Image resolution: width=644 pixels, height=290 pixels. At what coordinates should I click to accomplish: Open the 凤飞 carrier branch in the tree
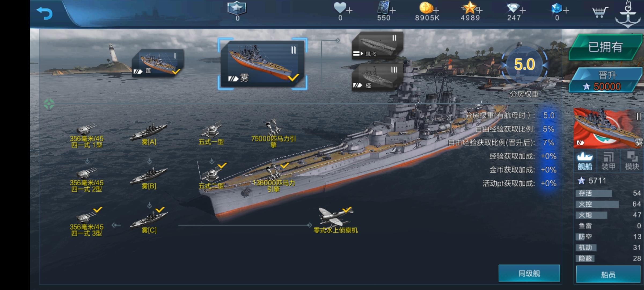pyautogui.click(x=377, y=45)
